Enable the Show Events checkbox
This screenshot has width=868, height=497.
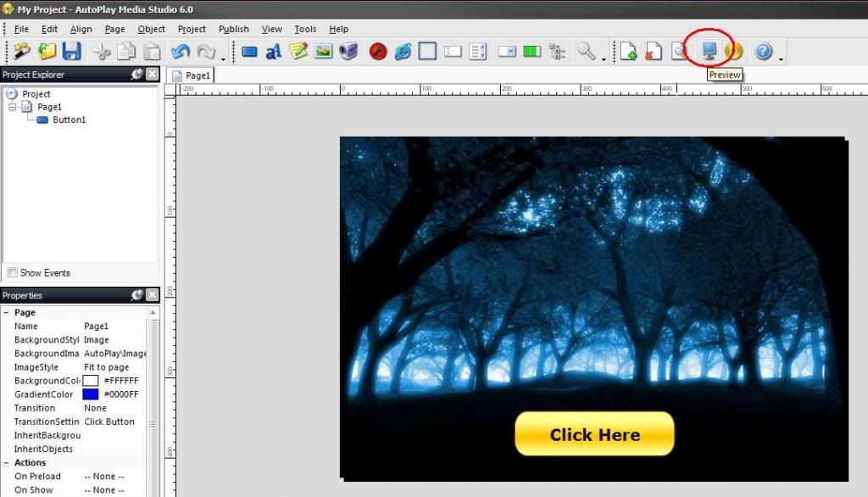(12, 273)
